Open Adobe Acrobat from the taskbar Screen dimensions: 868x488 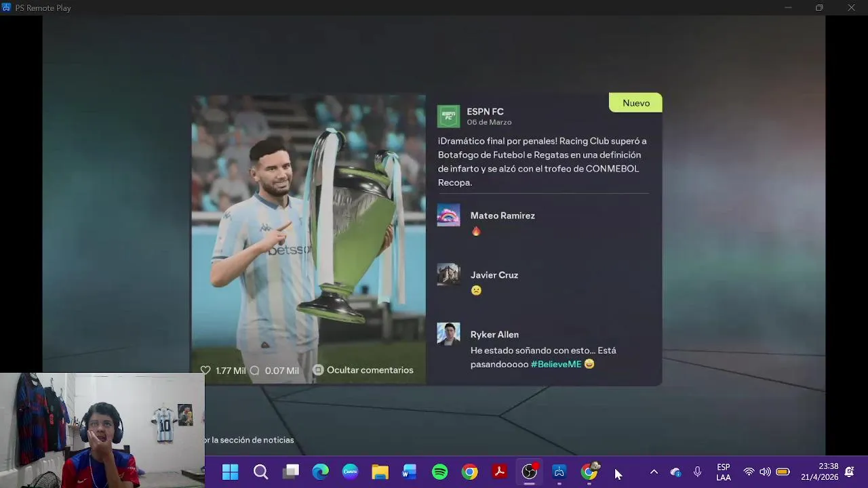[500, 472]
